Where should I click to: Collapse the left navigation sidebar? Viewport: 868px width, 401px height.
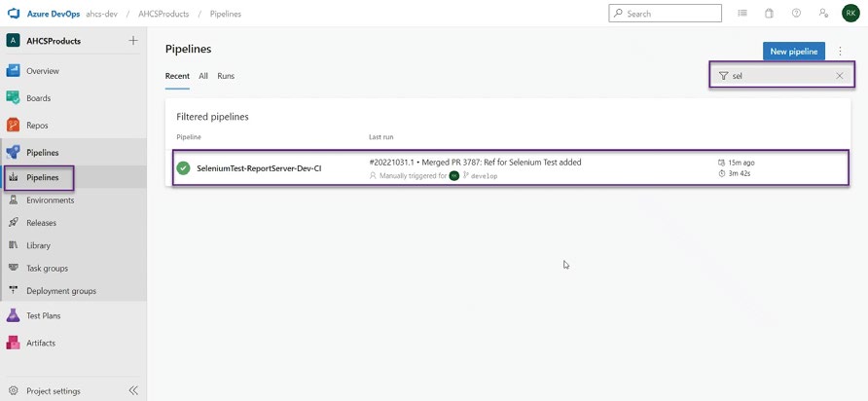tap(133, 390)
